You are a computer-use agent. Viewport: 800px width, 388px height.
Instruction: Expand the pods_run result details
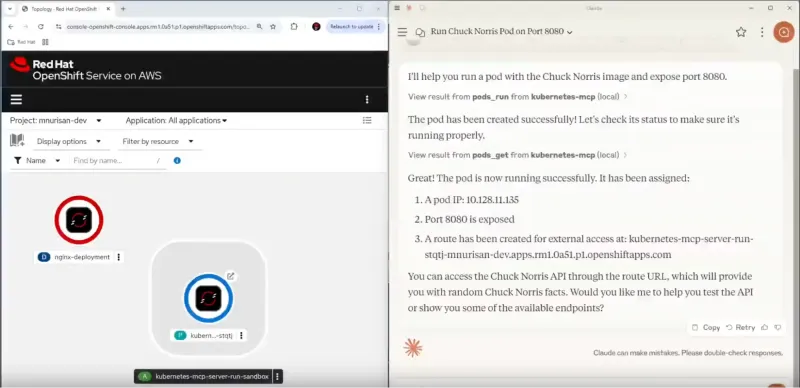pos(517,96)
